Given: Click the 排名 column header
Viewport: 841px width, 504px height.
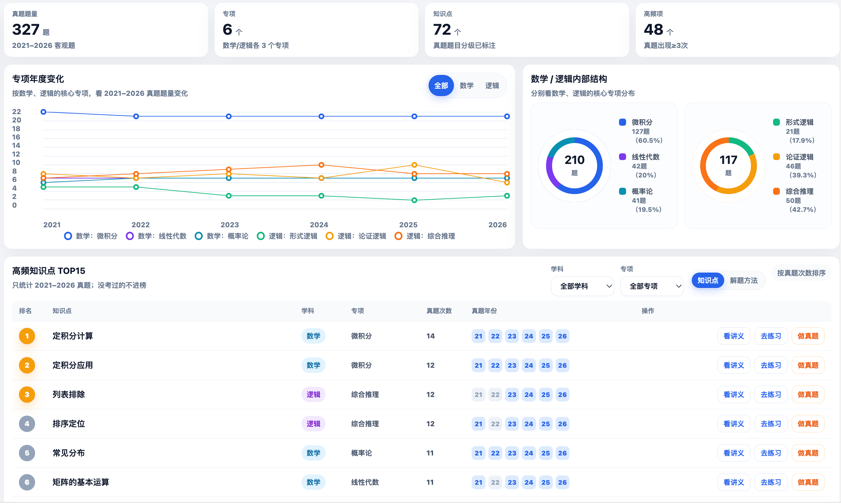Looking at the screenshot, I should [x=25, y=311].
